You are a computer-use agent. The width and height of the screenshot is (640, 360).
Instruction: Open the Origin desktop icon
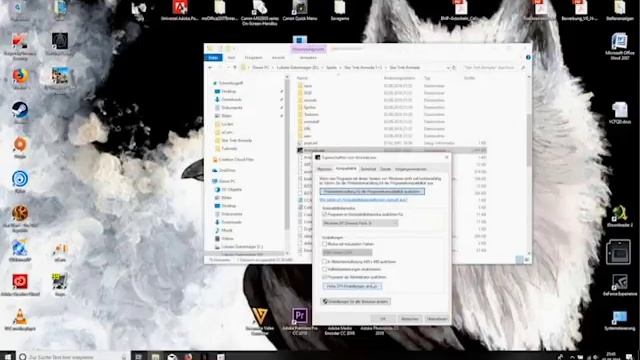coord(20,147)
